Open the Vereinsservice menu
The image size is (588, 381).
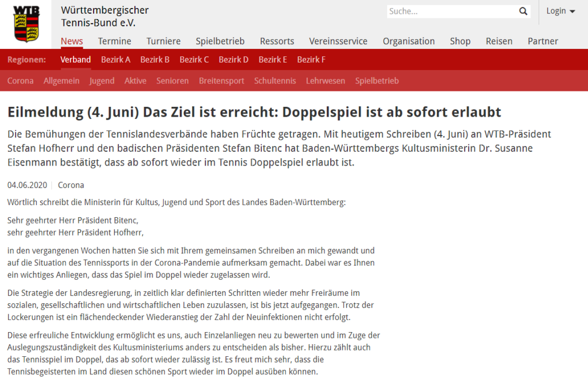point(338,41)
